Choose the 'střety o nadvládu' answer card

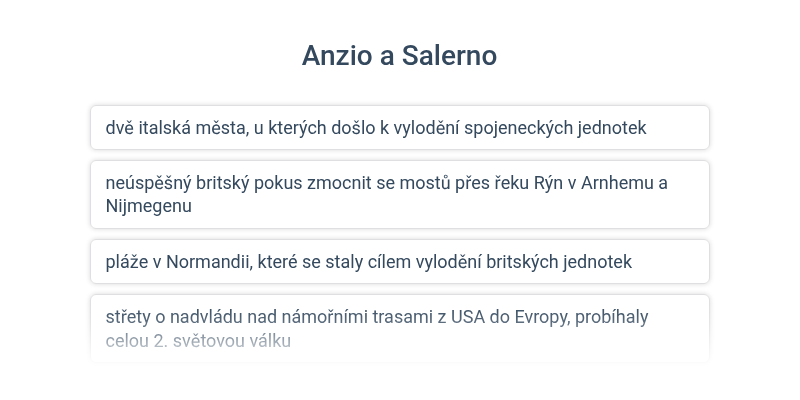pyautogui.click(x=400, y=329)
